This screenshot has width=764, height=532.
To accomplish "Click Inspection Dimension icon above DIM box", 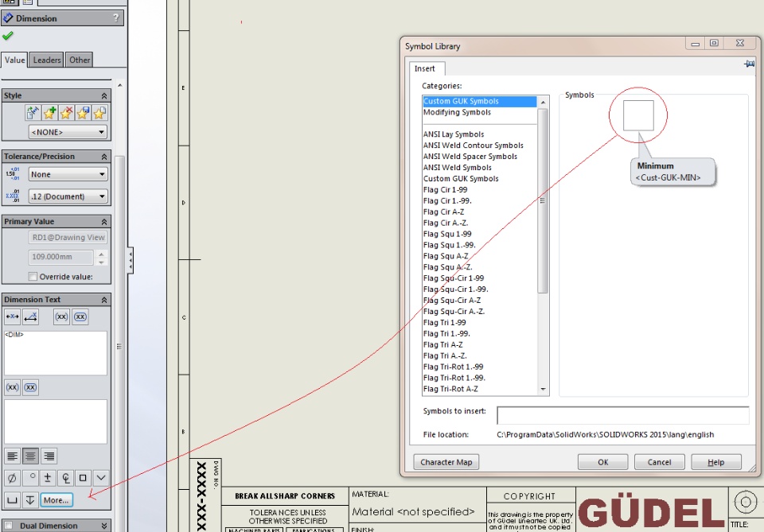I will point(80,316).
